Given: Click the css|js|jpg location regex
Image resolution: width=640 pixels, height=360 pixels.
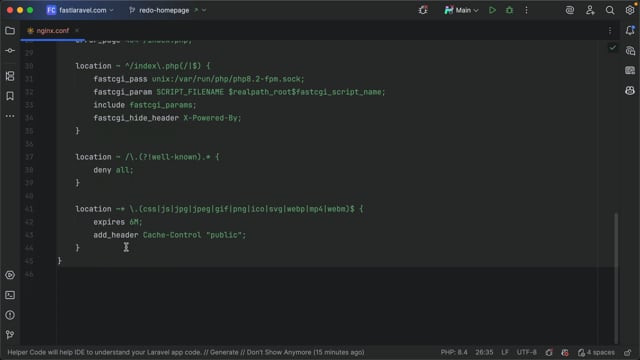Looking at the screenshot, I should tap(242, 209).
